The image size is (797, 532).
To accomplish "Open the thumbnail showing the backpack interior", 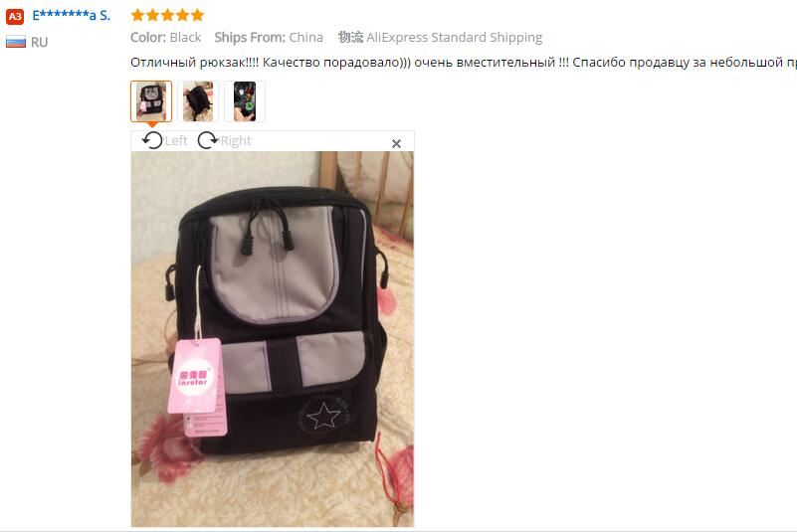I will tap(245, 101).
